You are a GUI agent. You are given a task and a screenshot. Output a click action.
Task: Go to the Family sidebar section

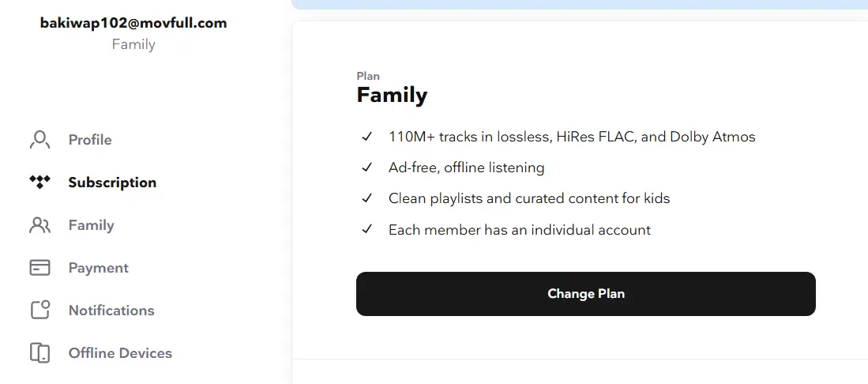[x=92, y=225]
